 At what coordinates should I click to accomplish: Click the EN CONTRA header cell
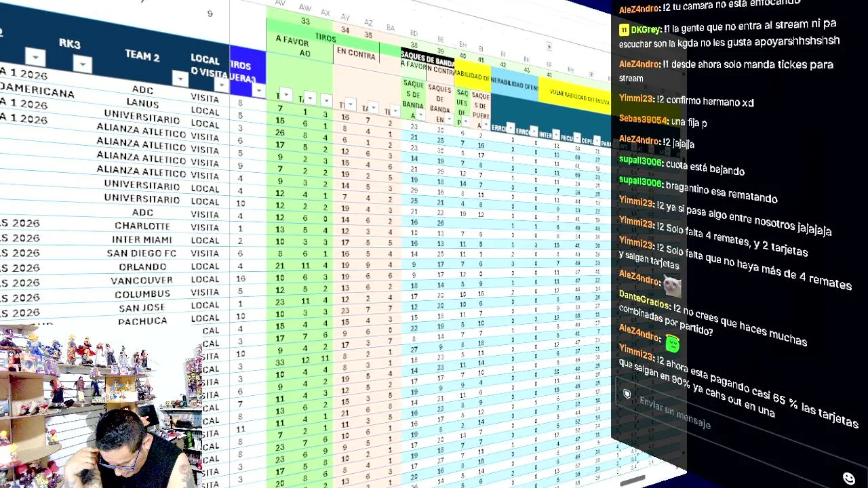[355, 54]
